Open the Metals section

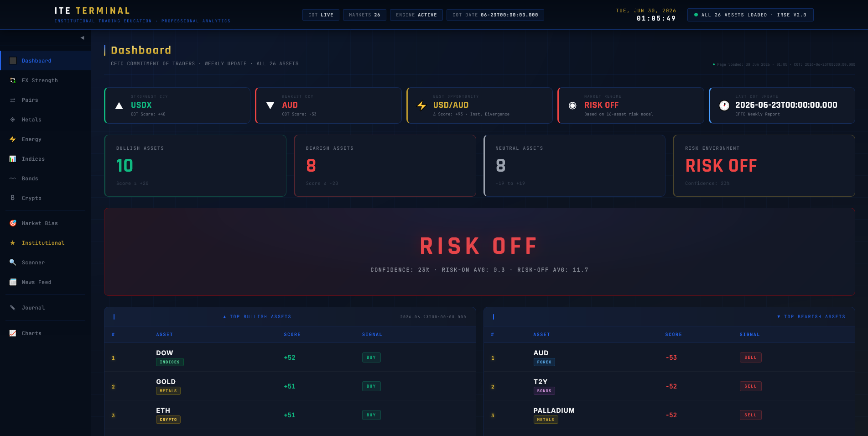click(46, 120)
